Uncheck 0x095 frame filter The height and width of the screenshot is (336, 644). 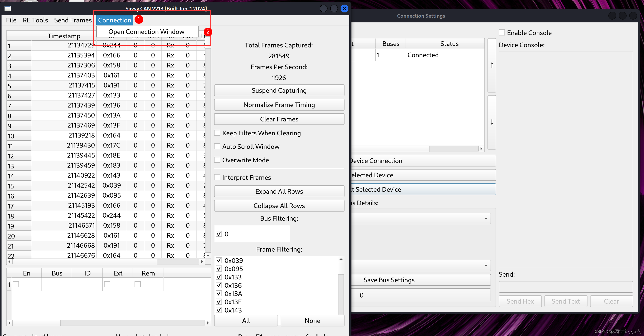219,269
